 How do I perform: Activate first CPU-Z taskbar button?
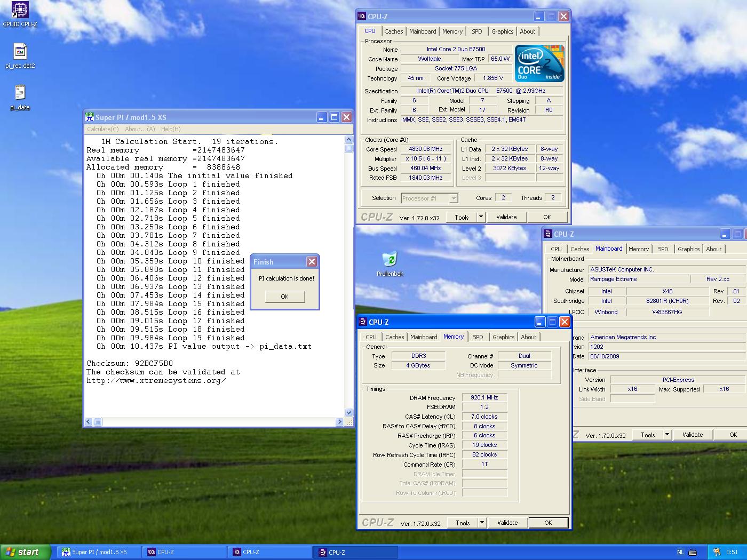[185, 553]
